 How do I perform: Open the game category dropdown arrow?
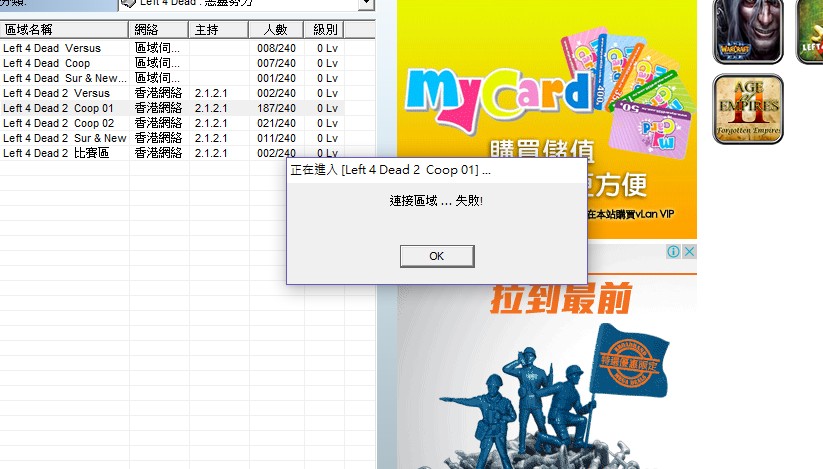pos(366,4)
